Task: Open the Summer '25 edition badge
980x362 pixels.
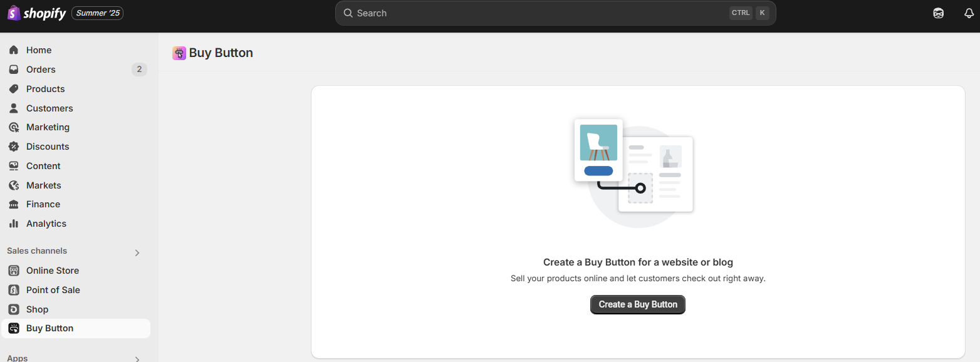Action: tap(98, 13)
